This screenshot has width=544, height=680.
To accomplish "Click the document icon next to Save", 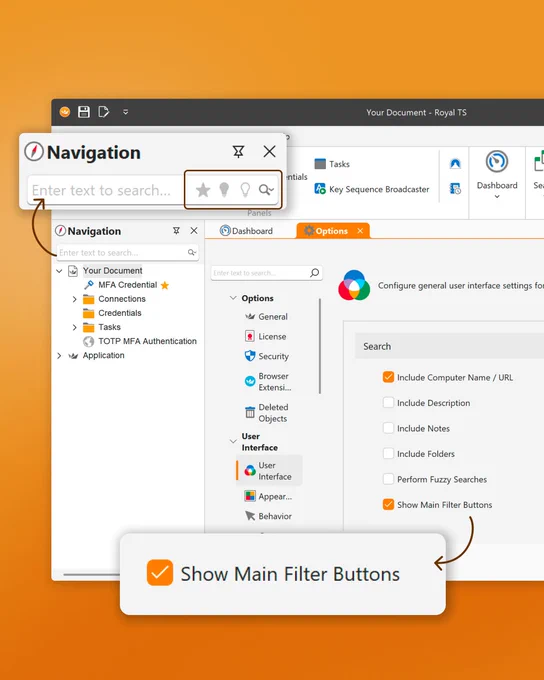I will tap(103, 112).
